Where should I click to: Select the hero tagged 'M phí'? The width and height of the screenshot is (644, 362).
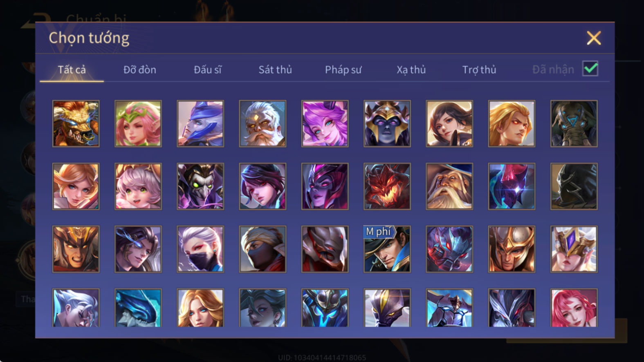[x=387, y=249]
